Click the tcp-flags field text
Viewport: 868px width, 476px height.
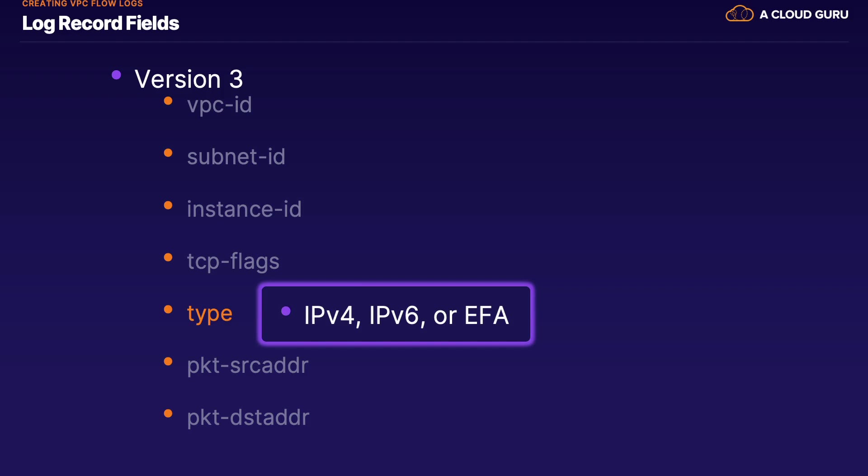[x=233, y=261]
